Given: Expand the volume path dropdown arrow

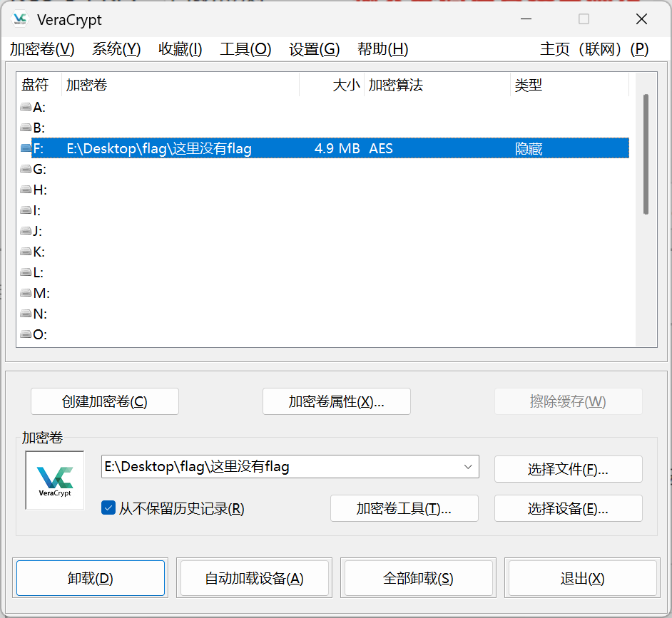Looking at the screenshot, I should tap(468, 467).
